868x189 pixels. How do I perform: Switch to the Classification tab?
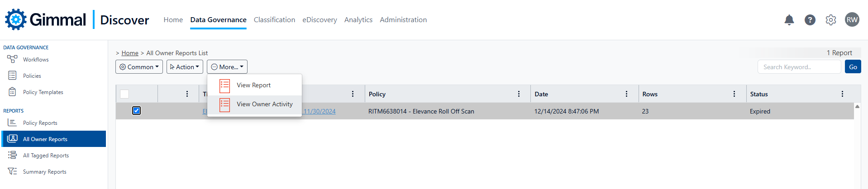click(274, 20)
